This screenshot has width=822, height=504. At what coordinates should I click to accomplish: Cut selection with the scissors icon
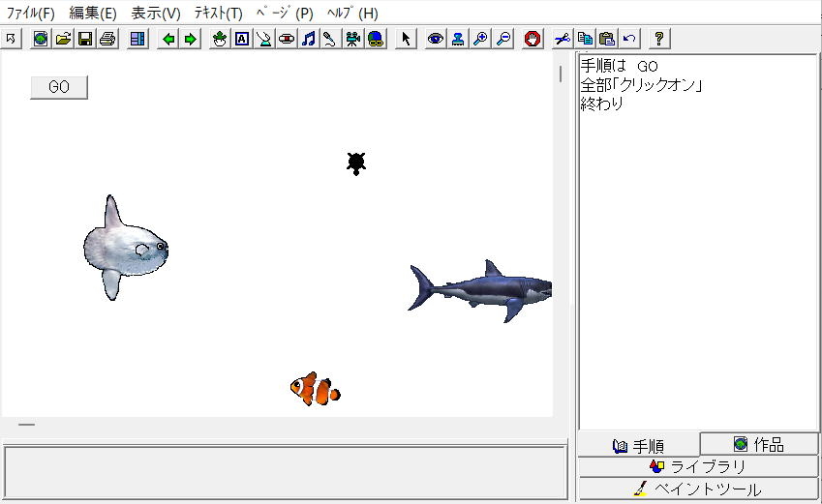563,39
